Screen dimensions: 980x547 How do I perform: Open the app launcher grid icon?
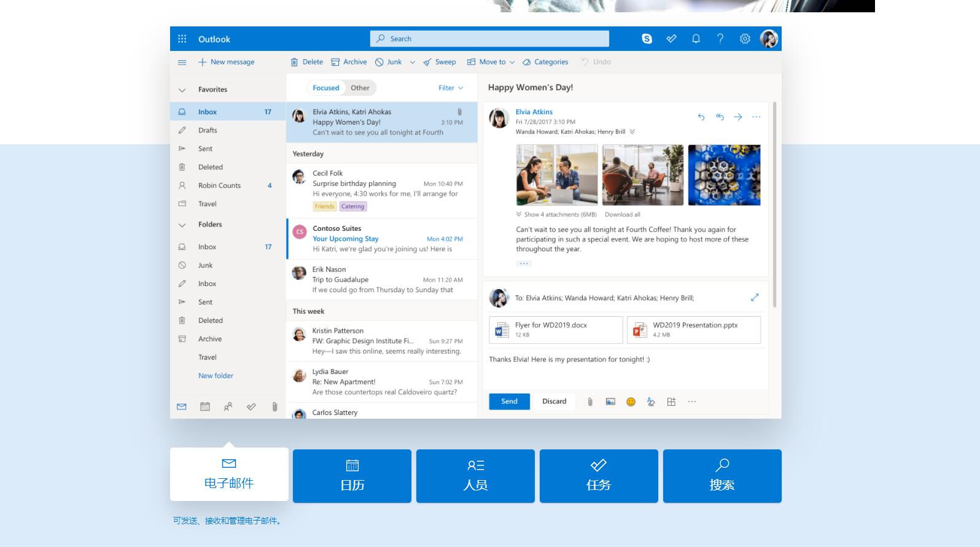[x=182, y=39]
